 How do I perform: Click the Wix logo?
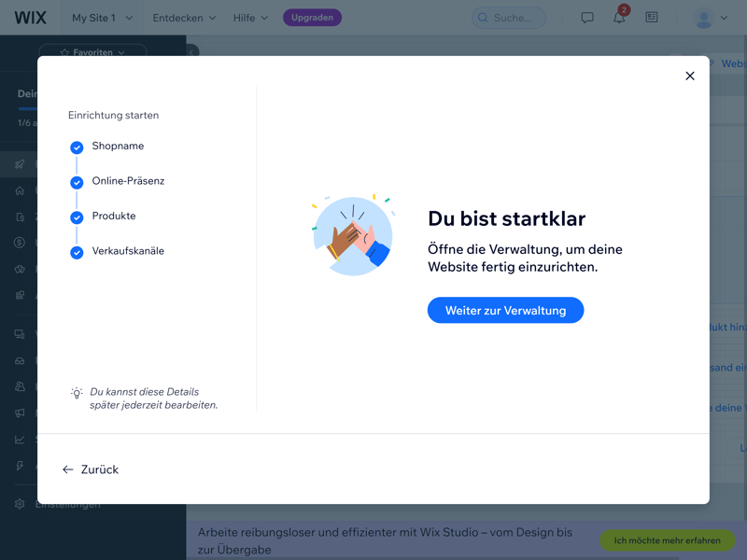30,18
